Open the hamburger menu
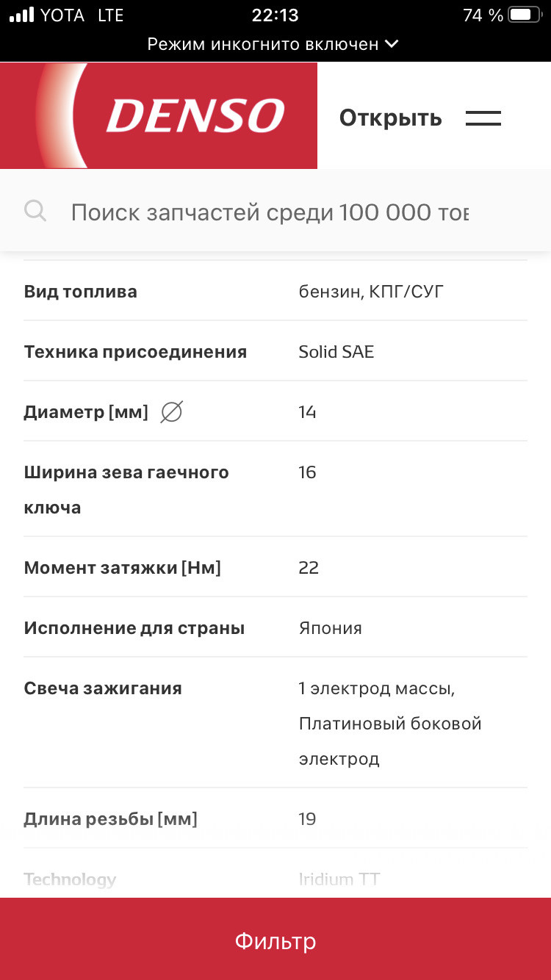The image size is (551, 980). coord(483,118)
